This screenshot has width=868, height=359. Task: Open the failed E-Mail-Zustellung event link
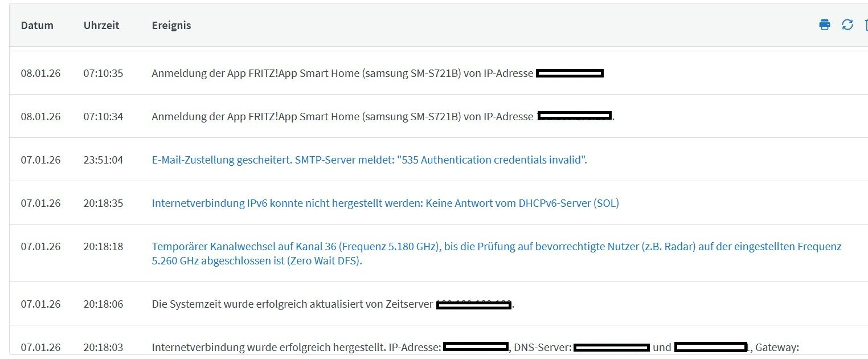[369, 160]
